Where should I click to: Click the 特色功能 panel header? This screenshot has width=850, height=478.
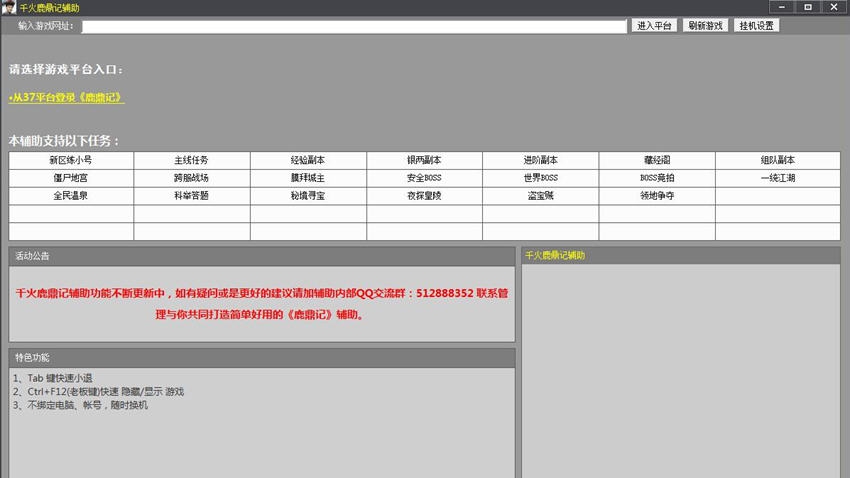[262, 358]
